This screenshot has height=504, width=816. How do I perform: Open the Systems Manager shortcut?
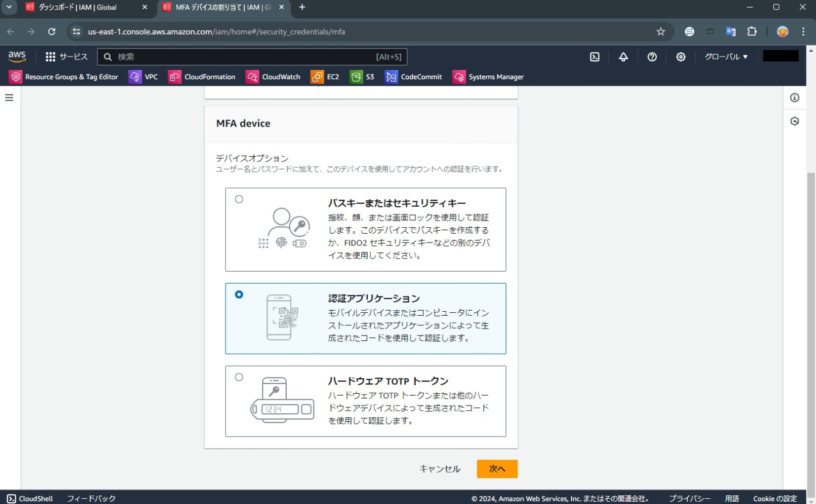click(x=488, y=76)
